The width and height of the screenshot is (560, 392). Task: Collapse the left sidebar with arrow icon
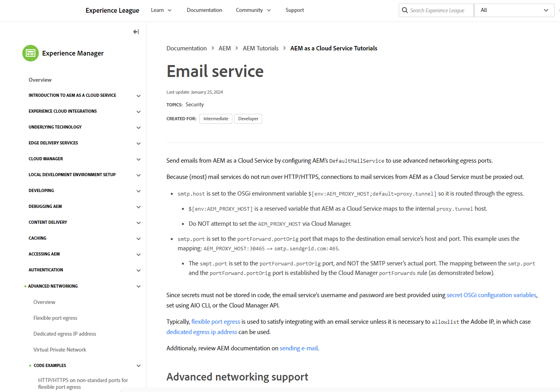tap(136, 32)
